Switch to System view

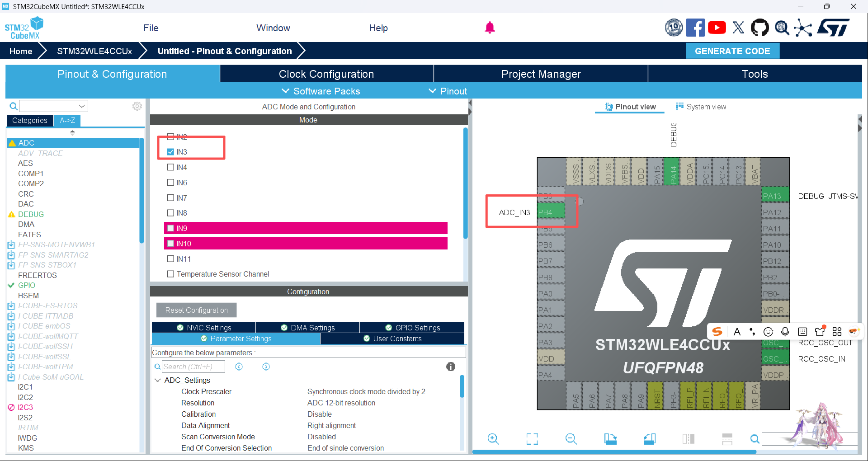(701, 107)
